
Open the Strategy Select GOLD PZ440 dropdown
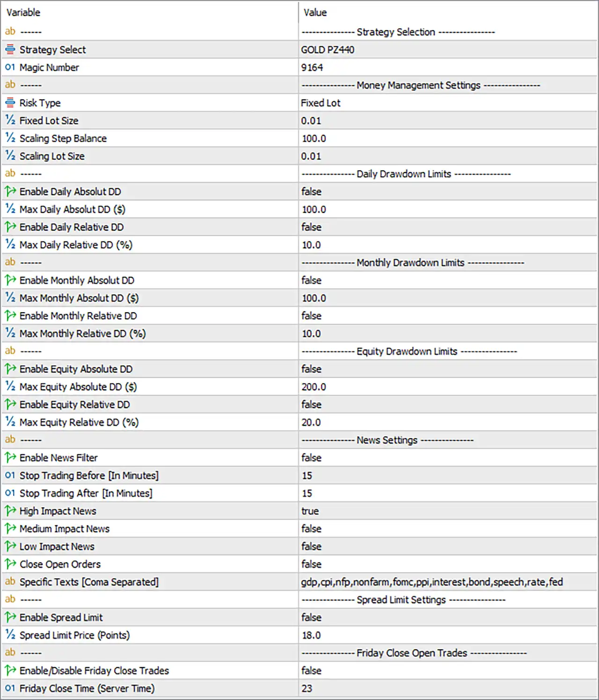[448, 50]
